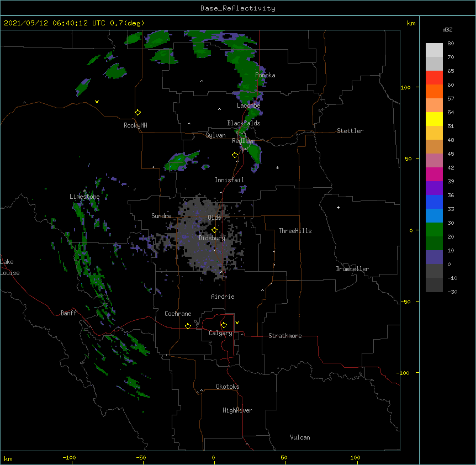Click the Blackfalds city label
Viewport: 476px width, 465px height.
coord(244,123)
